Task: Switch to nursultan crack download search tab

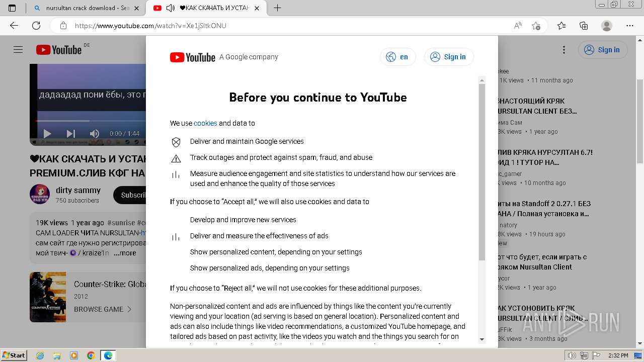Action: pyautogui.click(x=87, y=8)
